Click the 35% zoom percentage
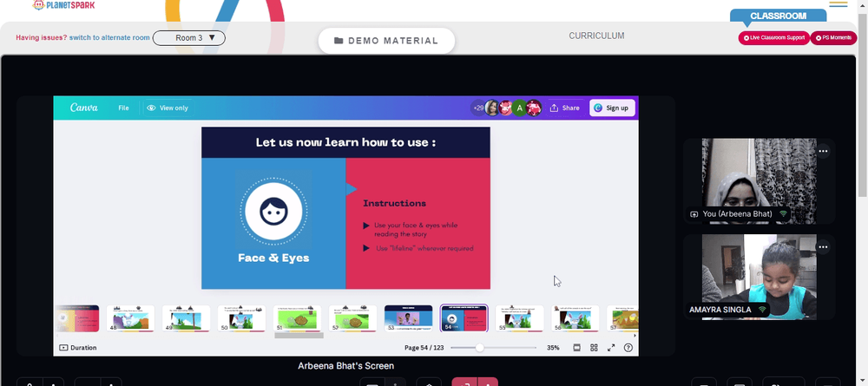 pos(553,348)
